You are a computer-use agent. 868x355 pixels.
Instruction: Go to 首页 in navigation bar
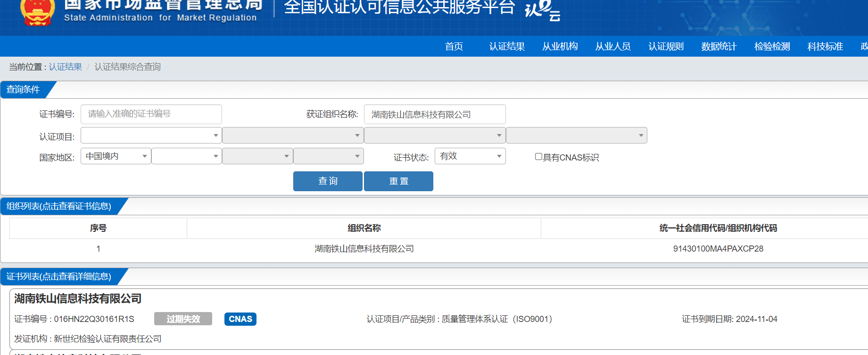[454, 46]
